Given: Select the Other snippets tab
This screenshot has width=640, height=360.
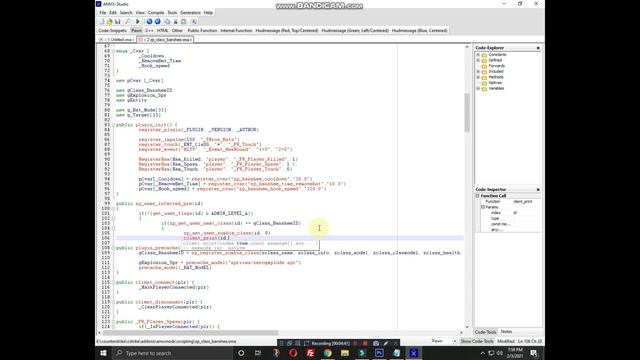Looking at the screenshot, I should [177, 31].
